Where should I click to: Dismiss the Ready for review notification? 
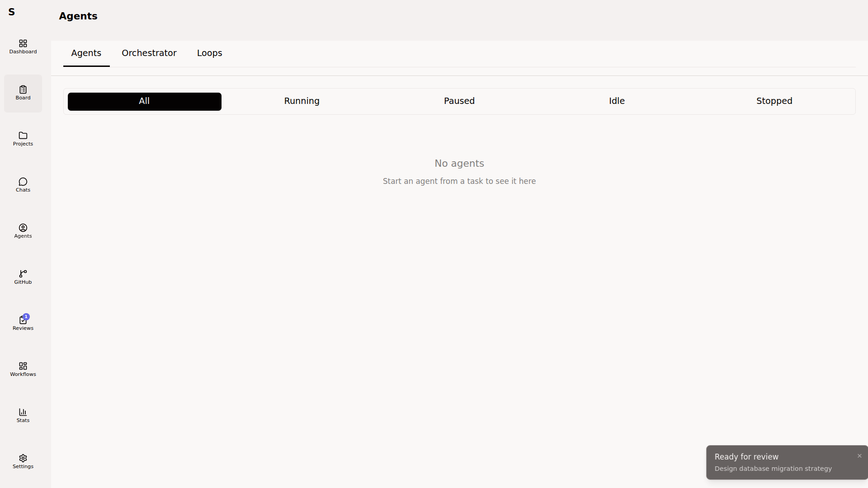click(859, 456)
